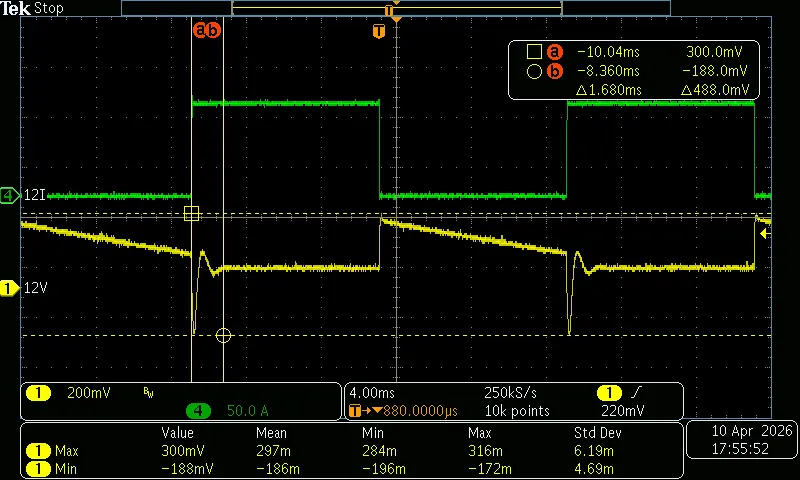Click cursor a voltage 300.0mV
Image resolution: width=800 pixels, height=480 pixels.
(714, 52)
